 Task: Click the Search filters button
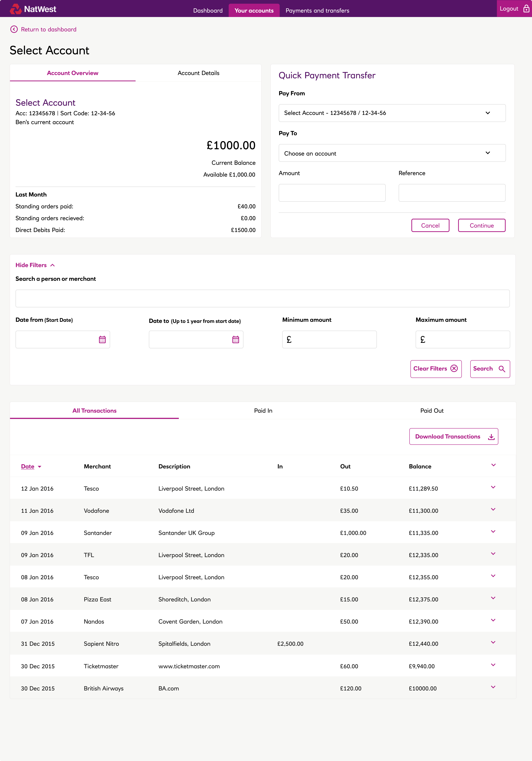490,369
